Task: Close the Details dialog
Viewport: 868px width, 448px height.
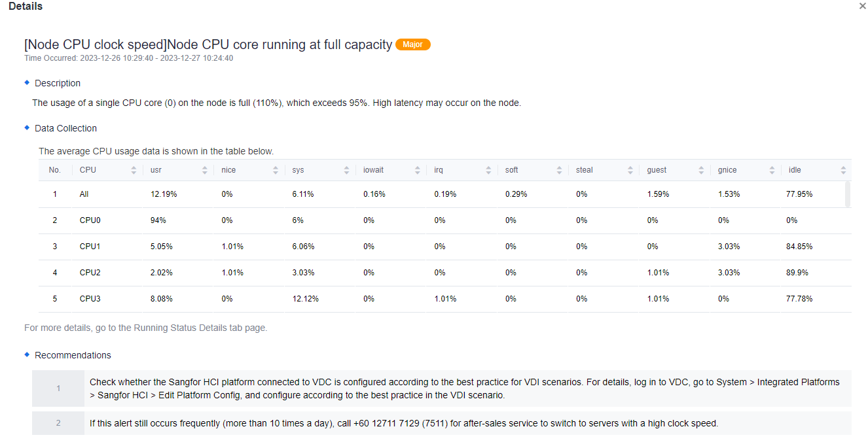Action: (862, 6)
